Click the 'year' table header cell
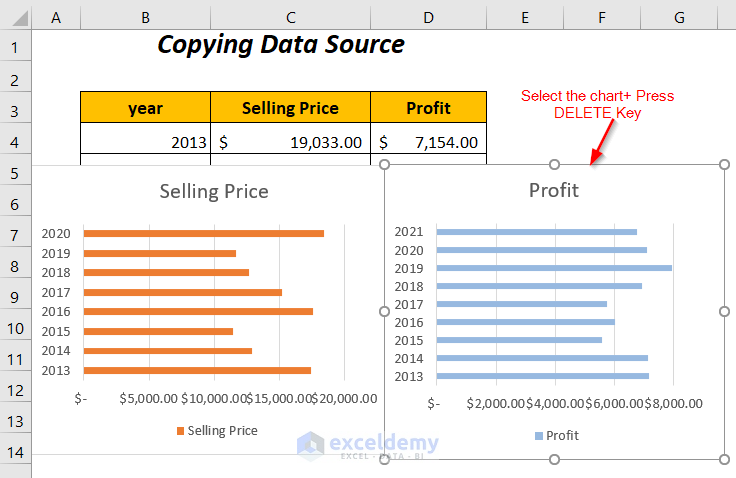The height and width of the screenshot is (478, 736). pos(146,108)
